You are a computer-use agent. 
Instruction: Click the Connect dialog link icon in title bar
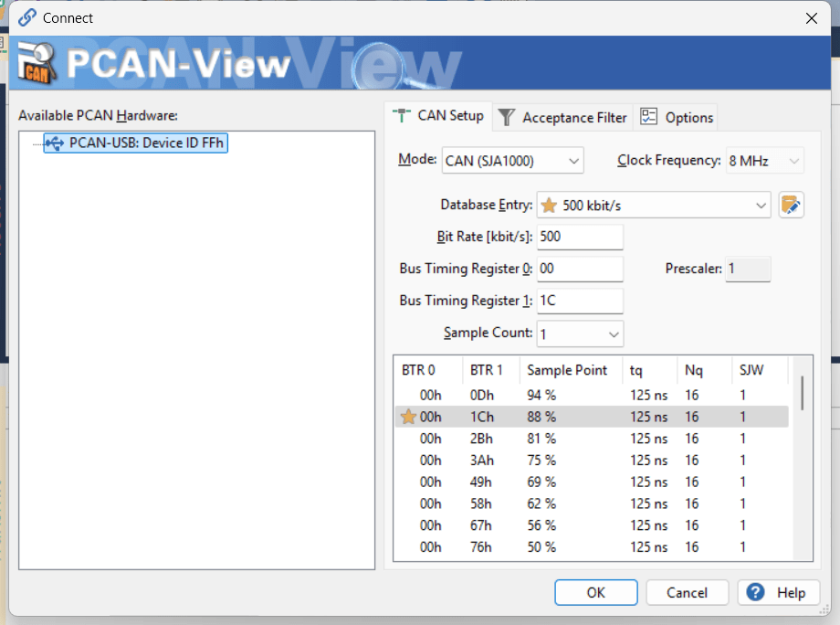(26, 17)
